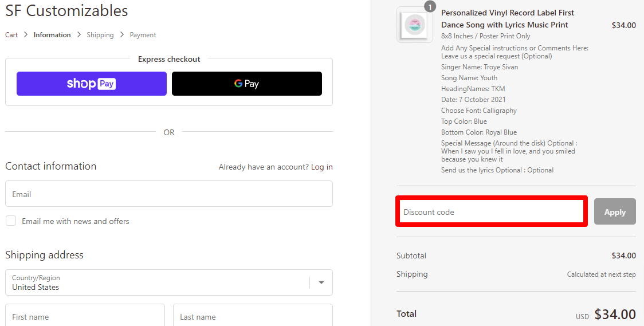Click the vinyl record product thumbnail
The height and width of the screenshot is (326, 644).
pyautogui.click(x=415, y=25)
